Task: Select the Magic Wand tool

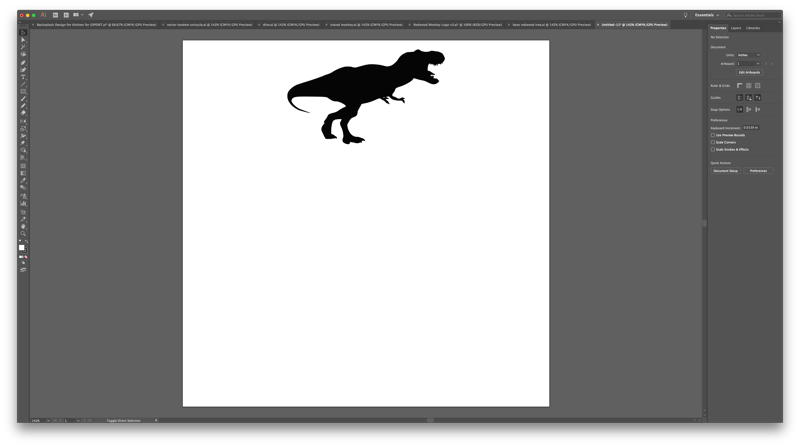Action: pos(23,47)
